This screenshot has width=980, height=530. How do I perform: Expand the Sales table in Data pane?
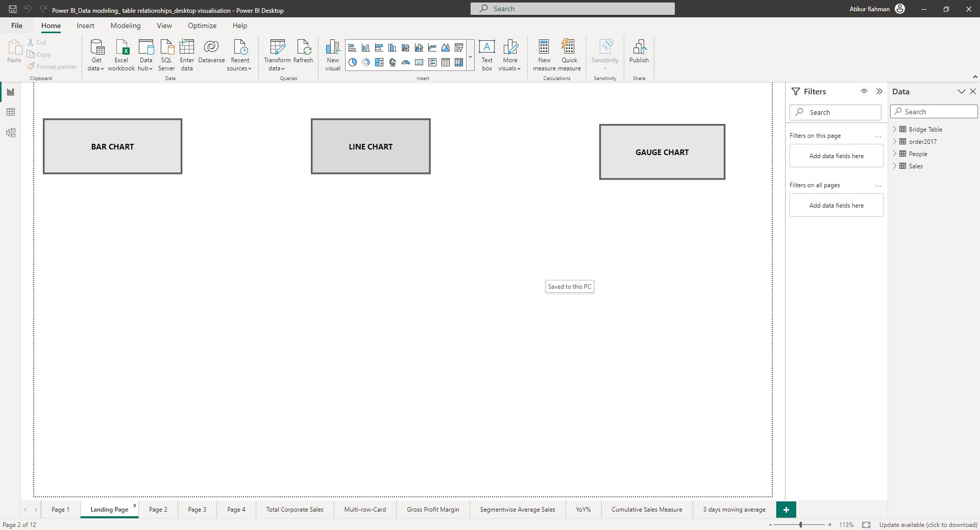point(895,166)
